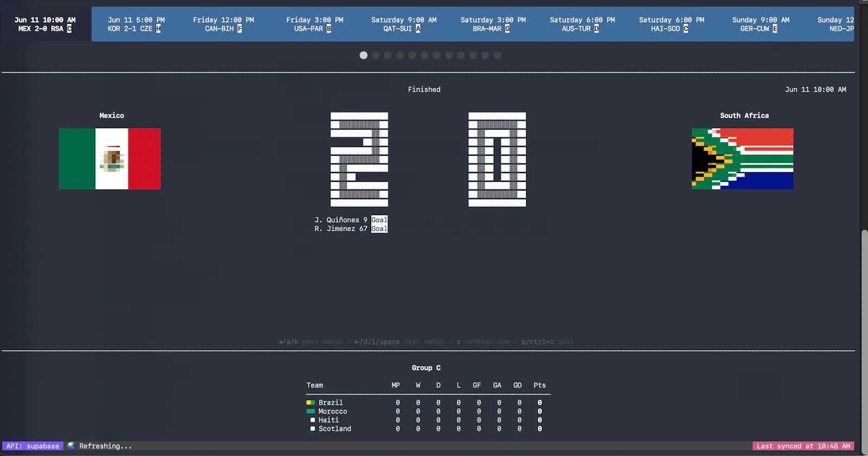Image resolution: width=868 pixels, height=456 pixels.
Task: Select the HAI-SCO match tab
Action: (671, 24)
